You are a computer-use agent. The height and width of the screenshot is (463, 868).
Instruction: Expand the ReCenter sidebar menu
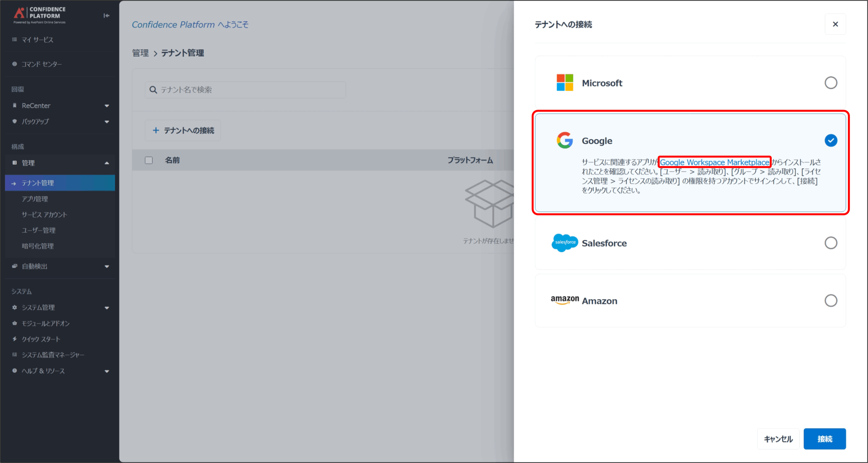click(107, 106)
